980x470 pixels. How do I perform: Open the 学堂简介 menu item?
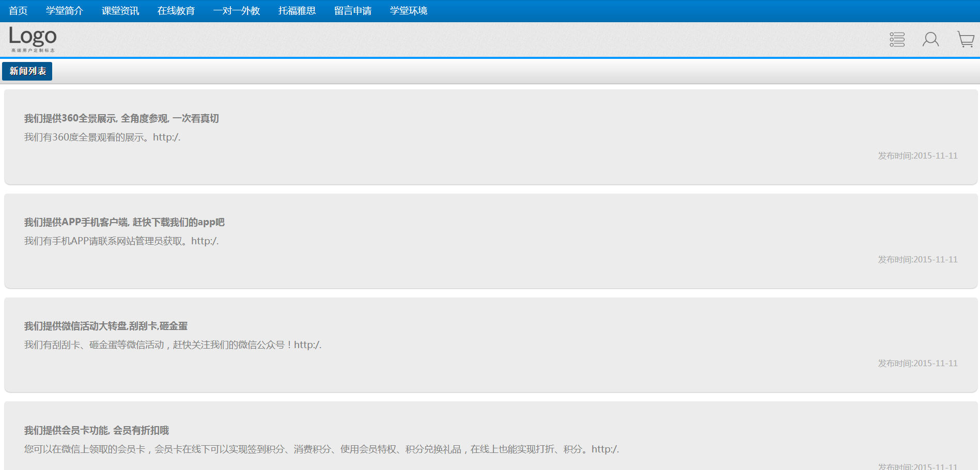(65, 11)
